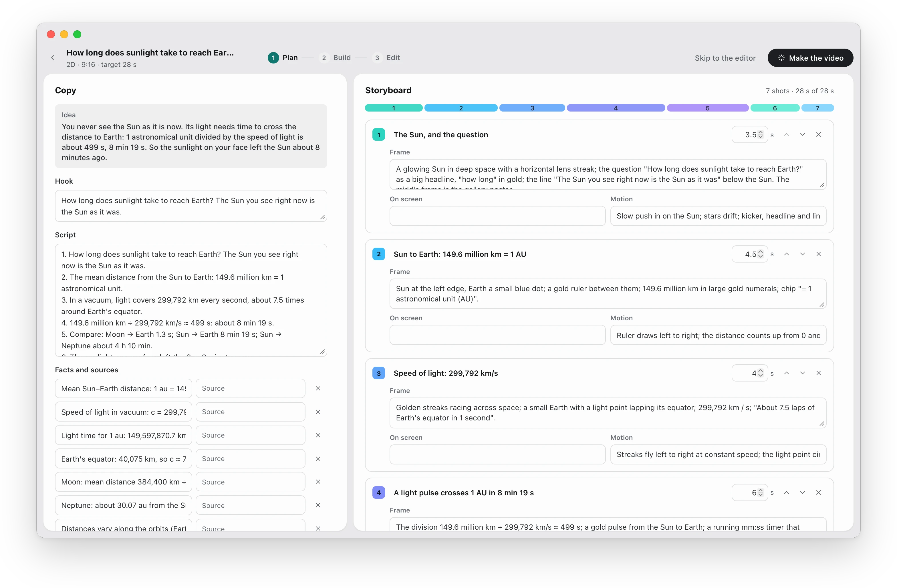Remove the 'Mean Sun–Earth distance' fact
Image resolution: width=897 pixels, height=588 pixels.
pyautogui.click(x=318, y=389)
